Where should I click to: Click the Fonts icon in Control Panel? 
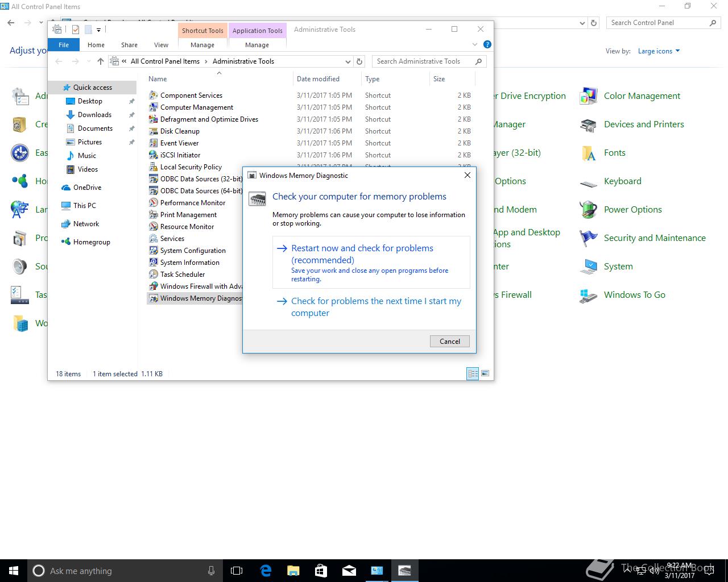point(588,153)
